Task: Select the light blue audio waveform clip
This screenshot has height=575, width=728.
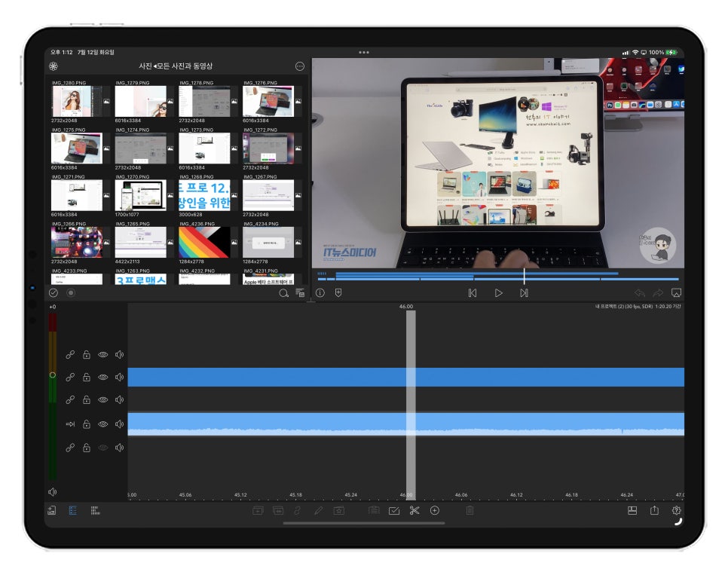Action: pyautogui.click(x=405, y=424)
